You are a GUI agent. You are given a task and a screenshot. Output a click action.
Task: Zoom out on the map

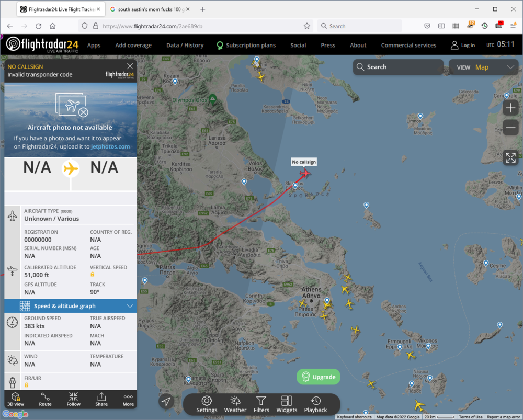point(510,128)
